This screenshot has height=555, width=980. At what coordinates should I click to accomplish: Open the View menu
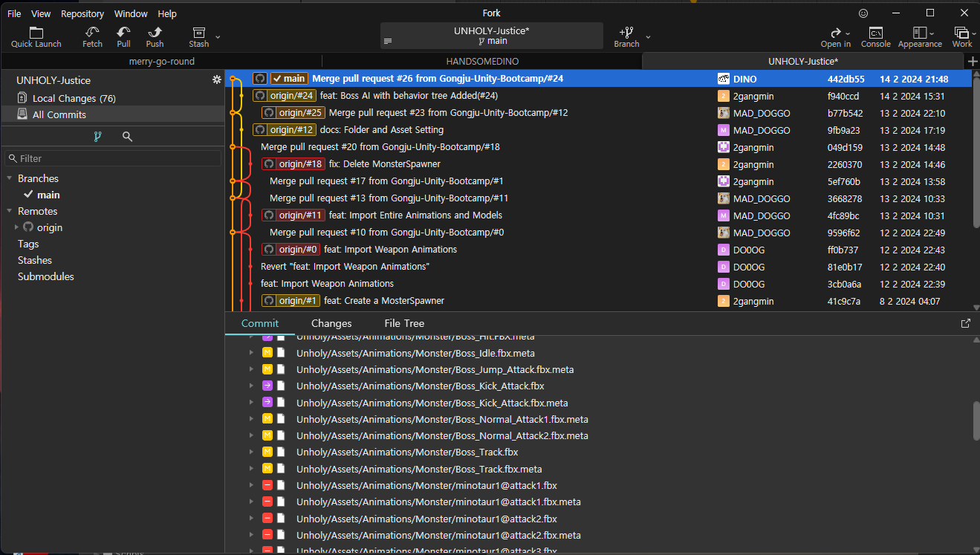pos(42,13)
